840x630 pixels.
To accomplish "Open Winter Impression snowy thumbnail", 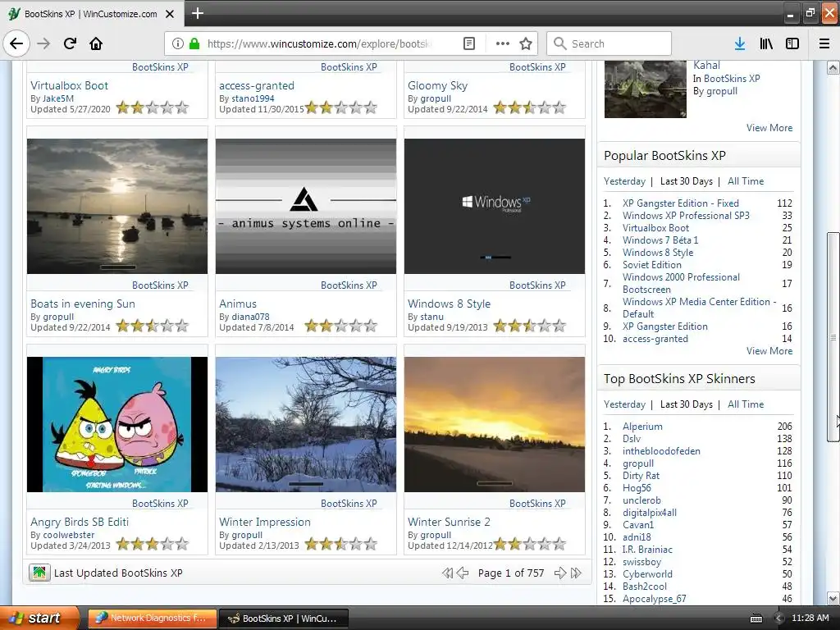I will 306,424.
